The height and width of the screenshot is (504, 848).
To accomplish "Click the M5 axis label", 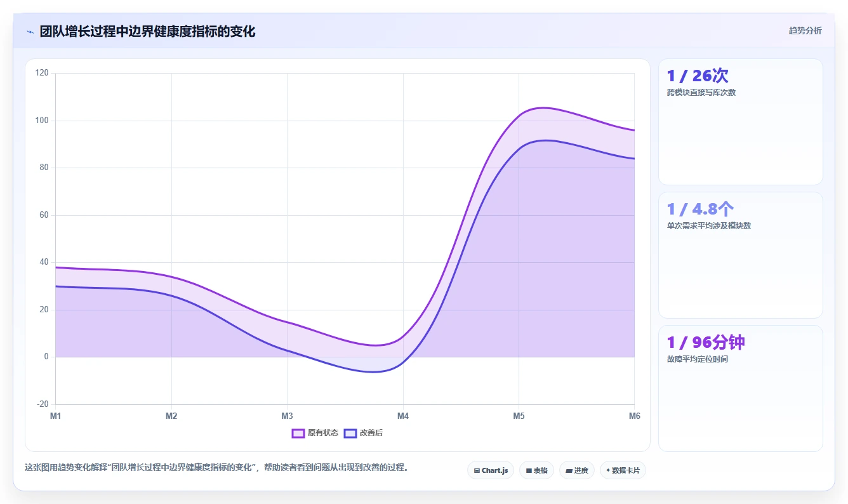I will (x=519, y=416).
